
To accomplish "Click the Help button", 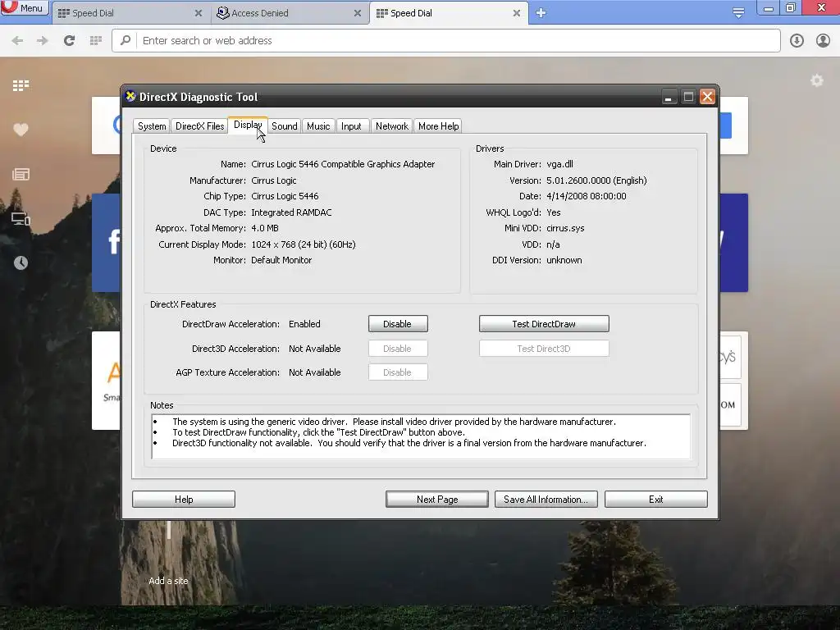I will pos(184,500).
